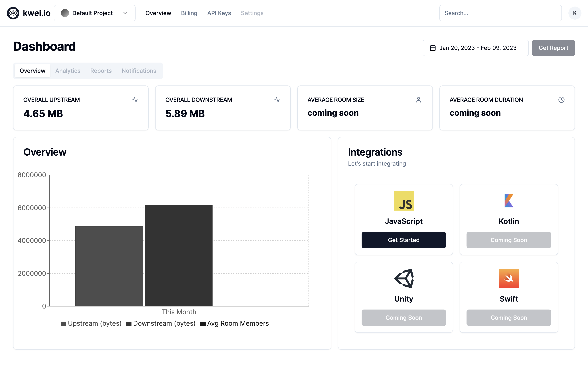Click the AVERAGE ROOM SIZE card title
The height and width of the screenshot is (368, 588).
tap(336, 100)
